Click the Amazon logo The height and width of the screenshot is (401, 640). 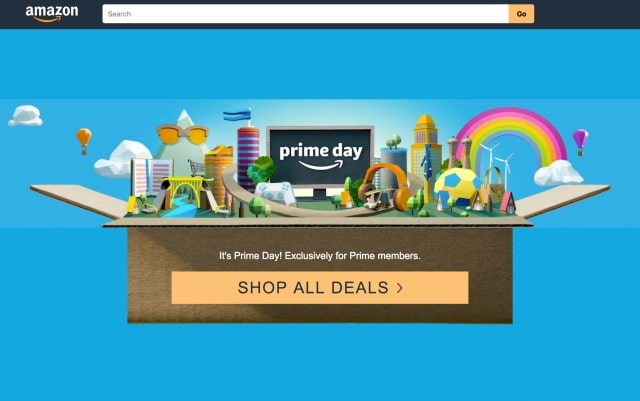coord(52,14)
